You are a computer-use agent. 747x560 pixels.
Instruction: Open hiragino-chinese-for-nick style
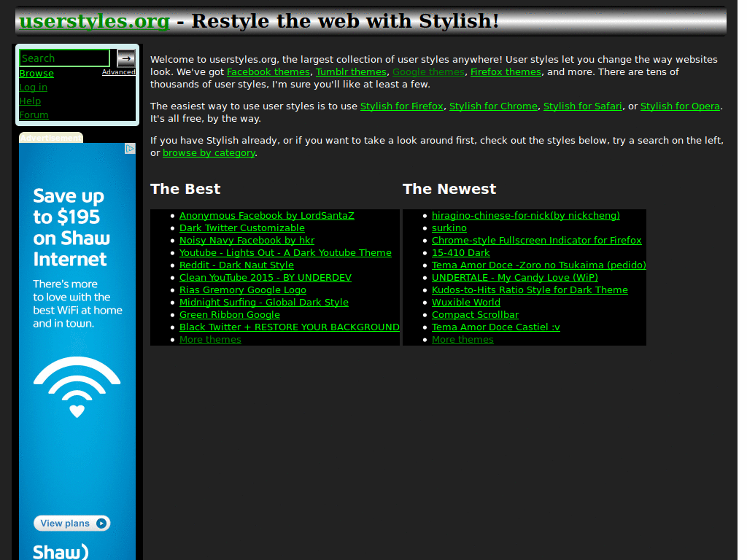(526, 216)
